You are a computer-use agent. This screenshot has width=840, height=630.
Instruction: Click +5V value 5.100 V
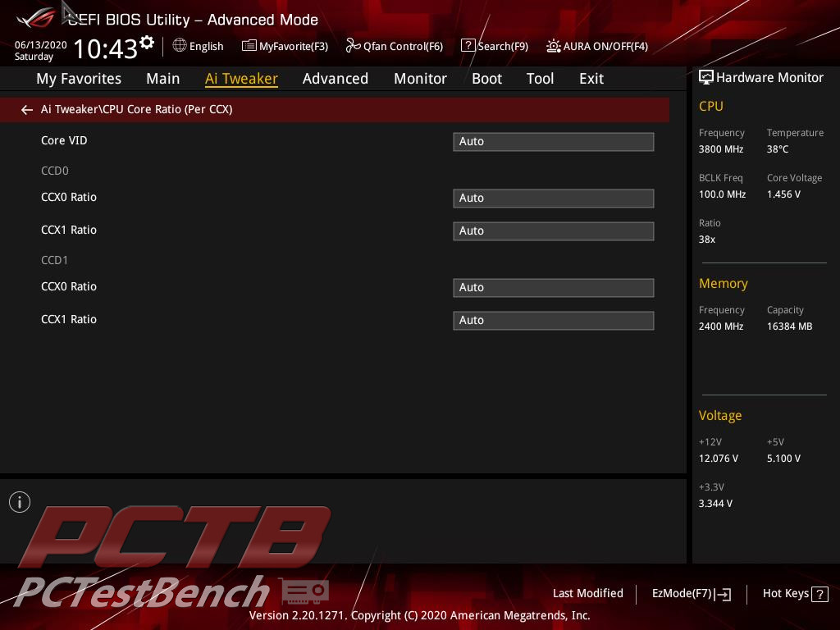pyautogui.click(x=783, y=459)
